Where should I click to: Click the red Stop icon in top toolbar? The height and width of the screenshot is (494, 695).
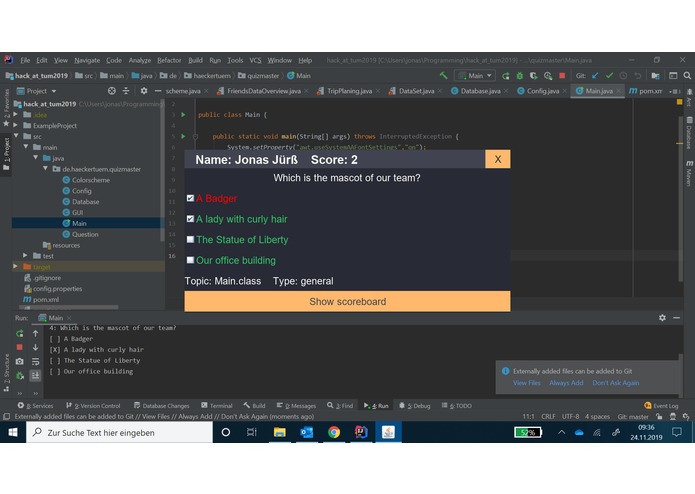[x=562, y=76]
